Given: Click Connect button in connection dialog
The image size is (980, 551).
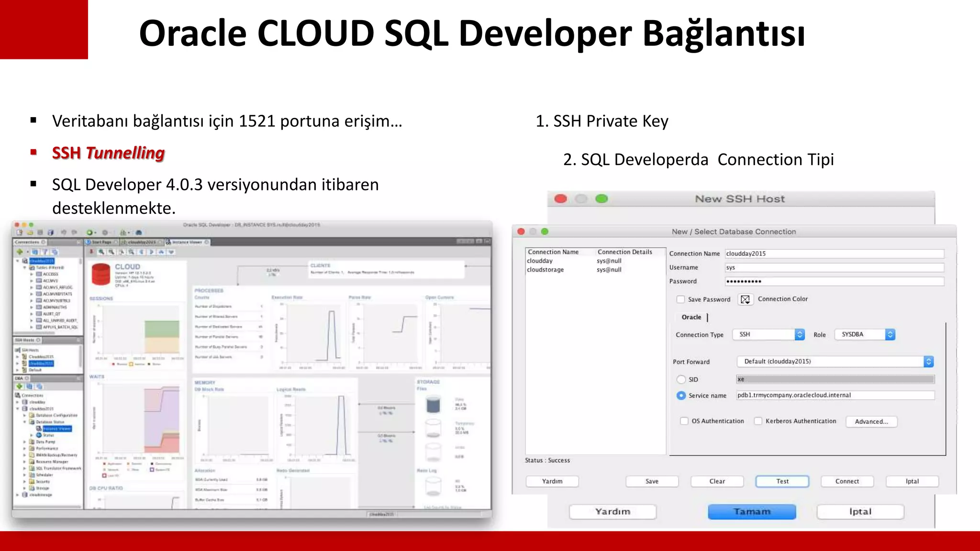Looking at the screenshot, I should [847, 481].
